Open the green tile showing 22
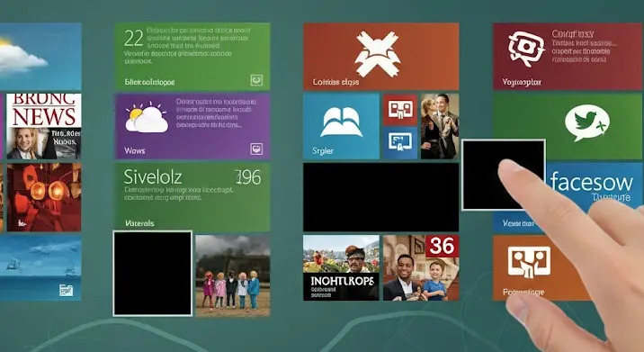The height and width of the screenshot is (352, 644). coord(192,57)
